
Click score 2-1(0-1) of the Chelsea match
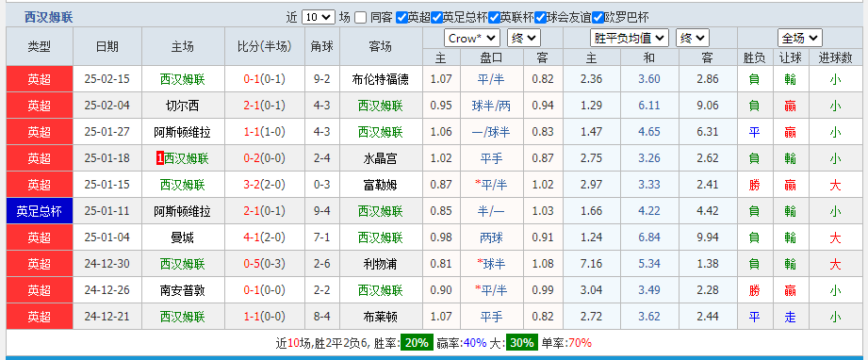(265, 106)
